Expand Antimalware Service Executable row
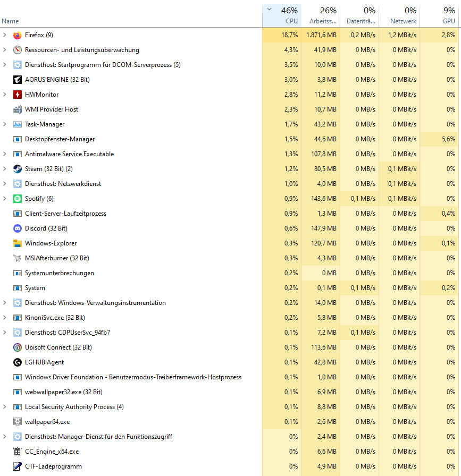The height and width of the screenshot is (476, 461). click(5, 154)
